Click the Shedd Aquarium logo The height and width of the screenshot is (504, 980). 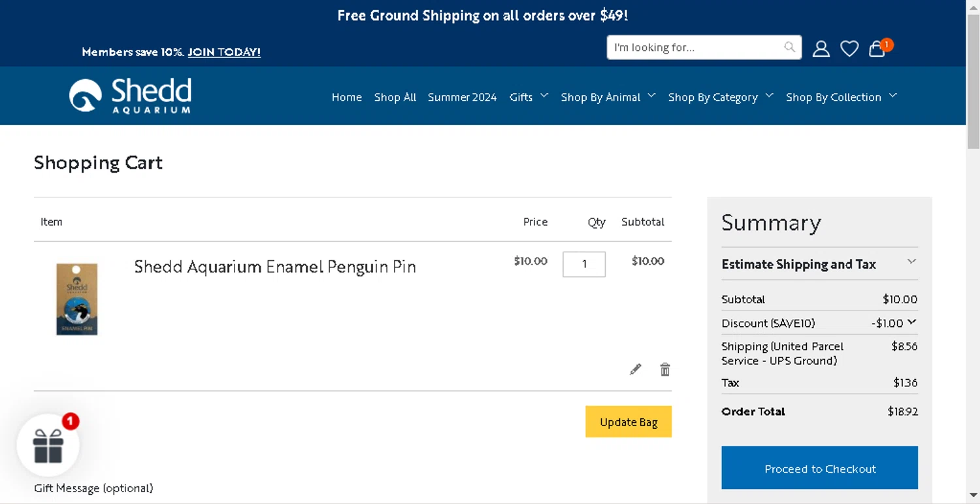pyautogui.click(x=131, y=96)
